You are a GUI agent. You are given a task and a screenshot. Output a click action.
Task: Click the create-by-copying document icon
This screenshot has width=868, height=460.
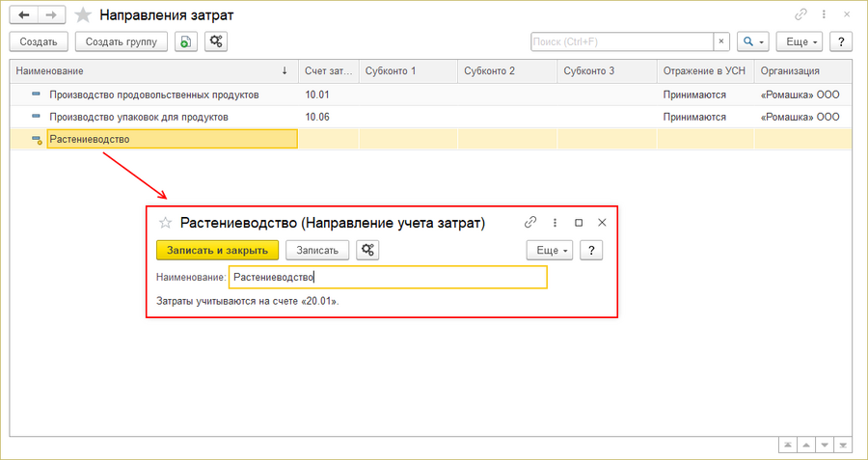pyautogui.click(x=186, y=41)
